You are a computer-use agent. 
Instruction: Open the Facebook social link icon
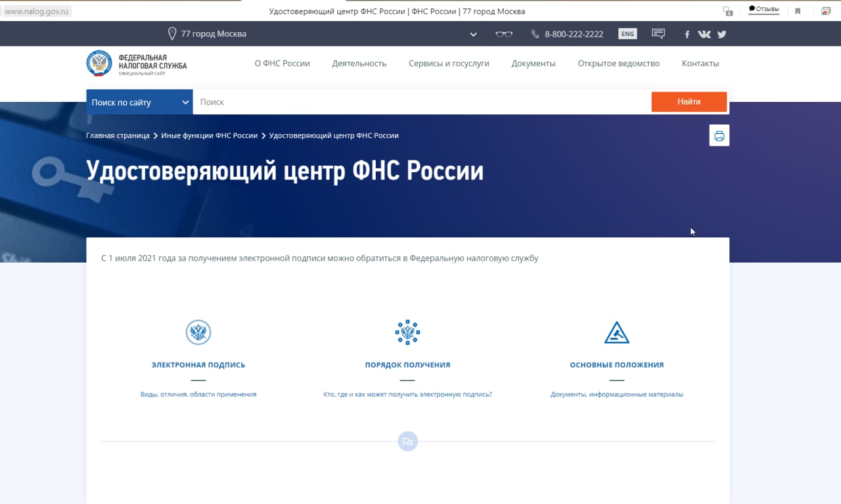pos(687,34)
